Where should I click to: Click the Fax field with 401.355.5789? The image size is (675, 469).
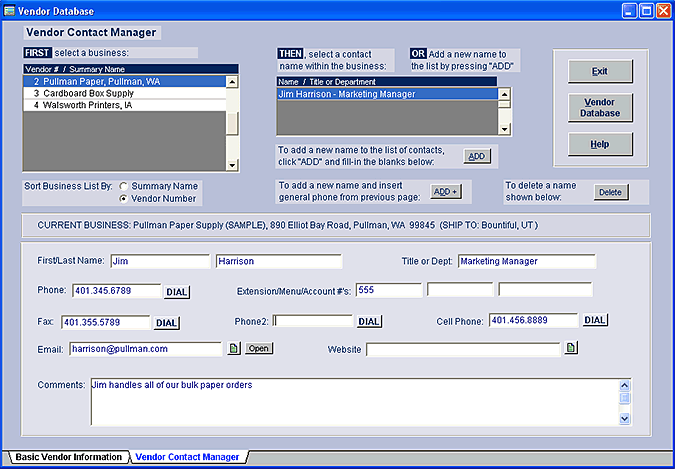tap(106, 323)
